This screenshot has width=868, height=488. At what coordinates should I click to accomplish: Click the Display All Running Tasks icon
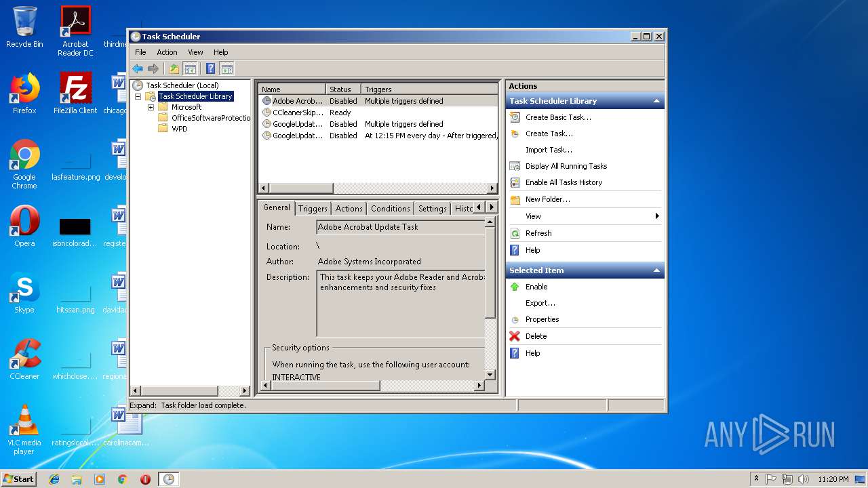click(x=515, y=166)
